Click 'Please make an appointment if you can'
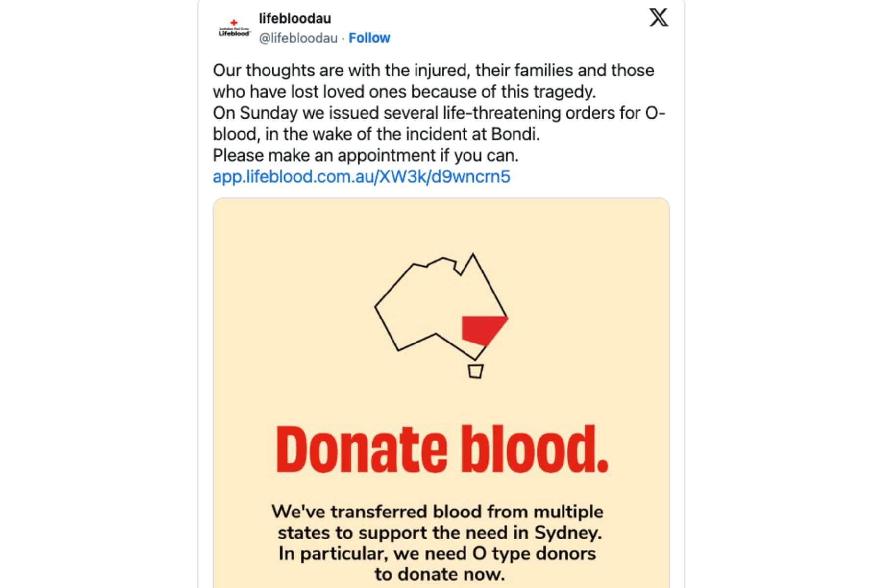 [365, 155]
